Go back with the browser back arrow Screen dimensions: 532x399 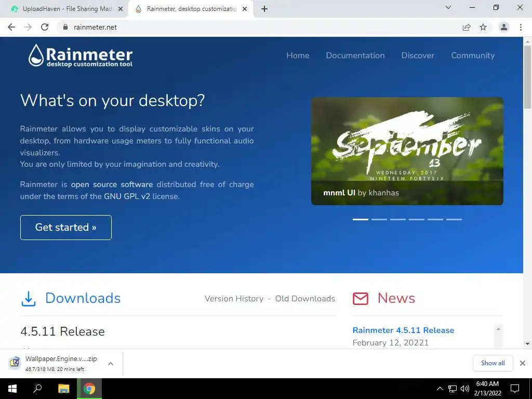(11, 27)
